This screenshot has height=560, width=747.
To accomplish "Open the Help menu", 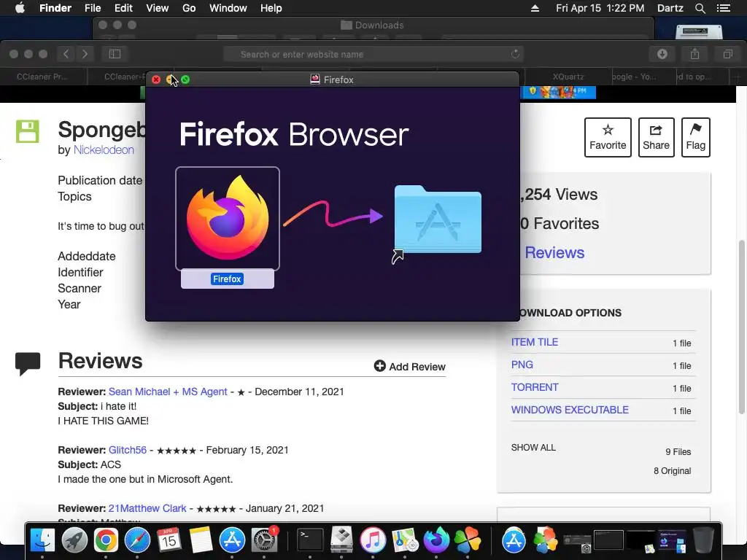I will 271,8.
